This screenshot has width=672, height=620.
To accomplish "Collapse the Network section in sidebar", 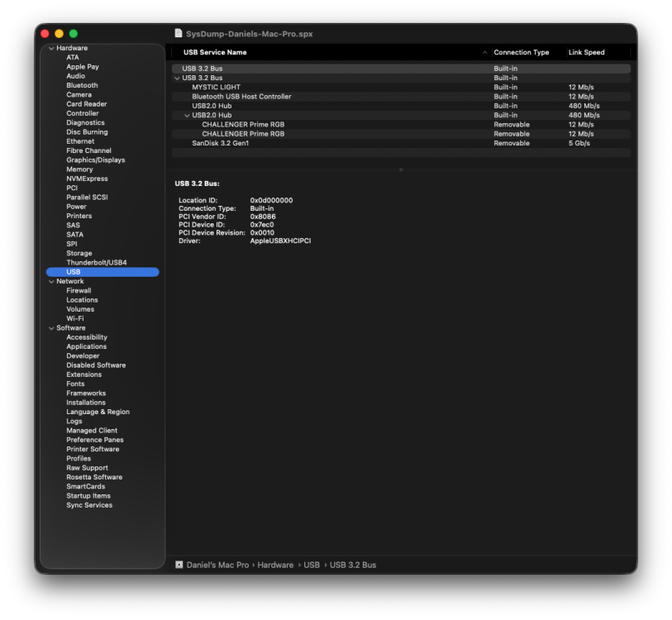I will coord(51,281).
